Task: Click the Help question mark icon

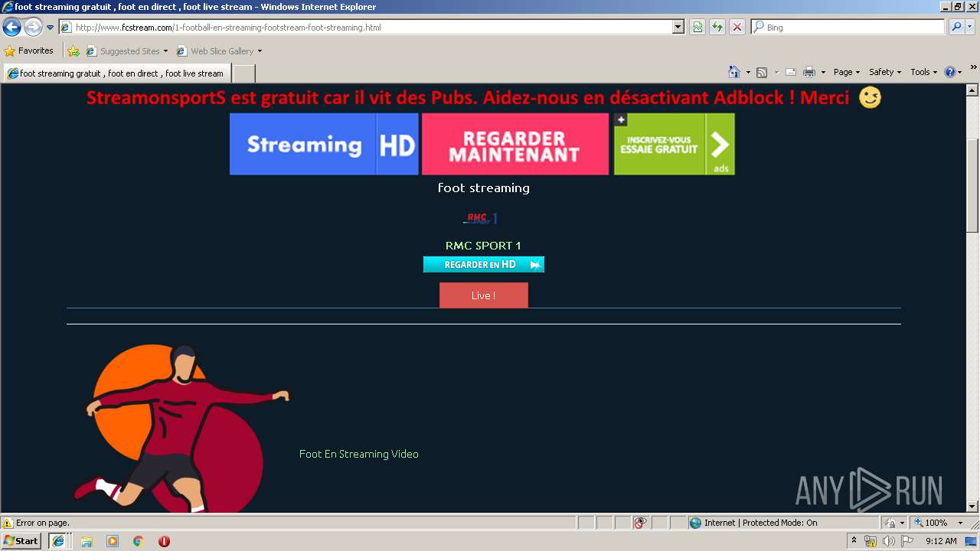Action: (x=950, y=72)
